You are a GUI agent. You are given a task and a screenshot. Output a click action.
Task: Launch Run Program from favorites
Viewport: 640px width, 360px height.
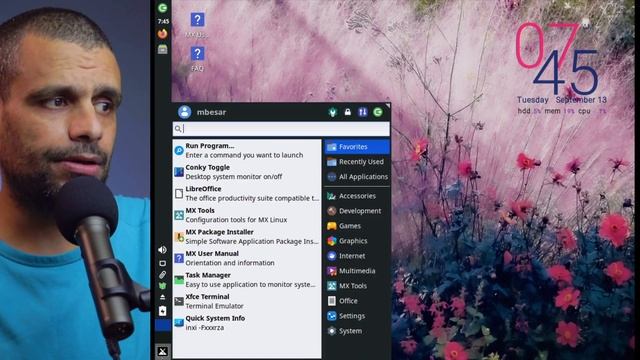(x=247, y=150)
